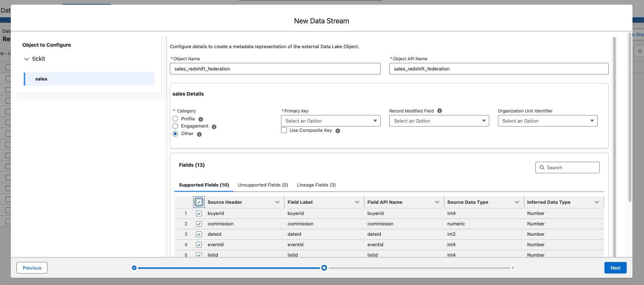
Task: Click the final step progress marker
Action: point(513,268)
